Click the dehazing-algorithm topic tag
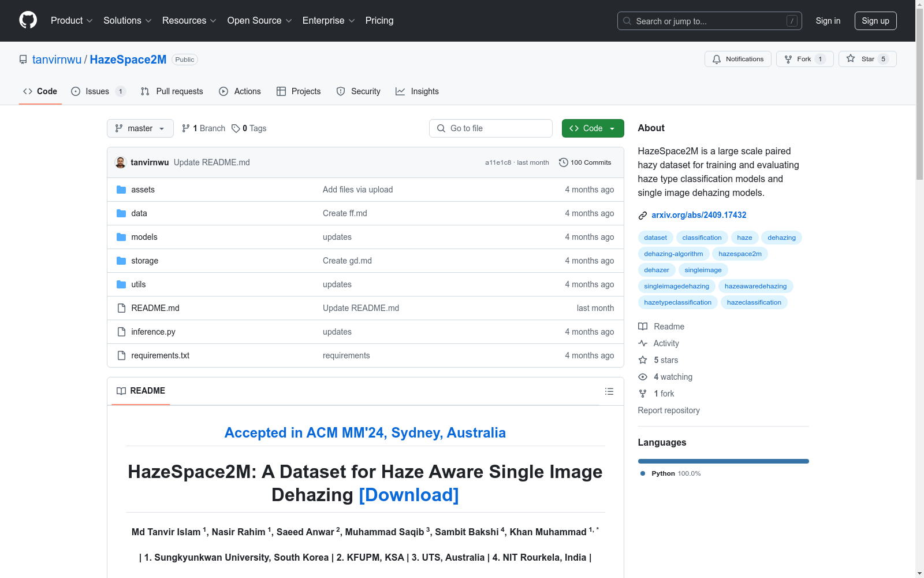Viewport: 924px width, 578px height. pyautogui.click(x=673, y=254)
